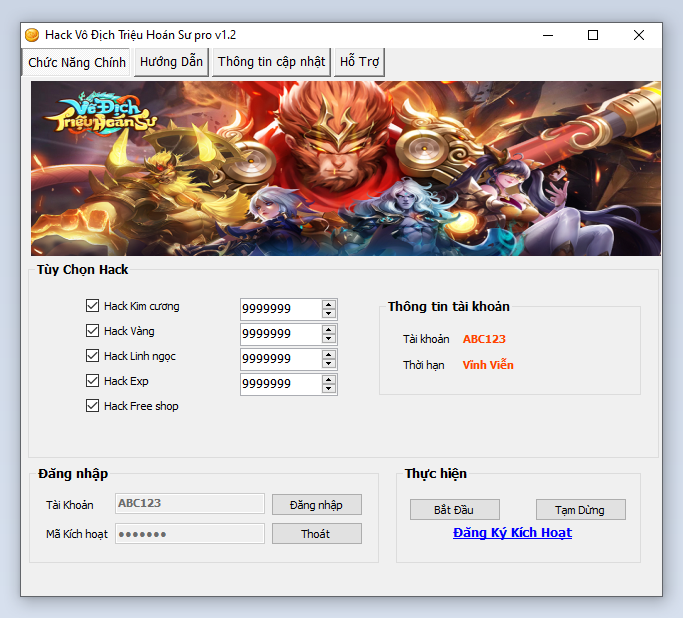This screenshot has height=618, width=685.
Task: Hit the Bắt Đầu button
Action: (454, 510)
